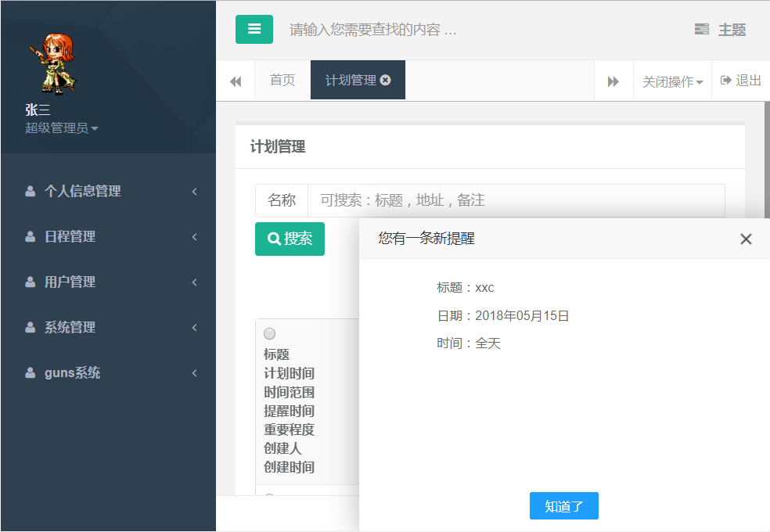Close the 计划管理 tab via its x icon
The image size is (770, 532).
click(386, 80)
